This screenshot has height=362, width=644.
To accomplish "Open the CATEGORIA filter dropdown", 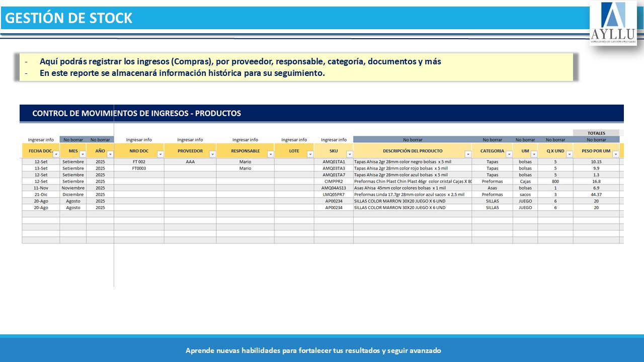I will tap(509, 154).
